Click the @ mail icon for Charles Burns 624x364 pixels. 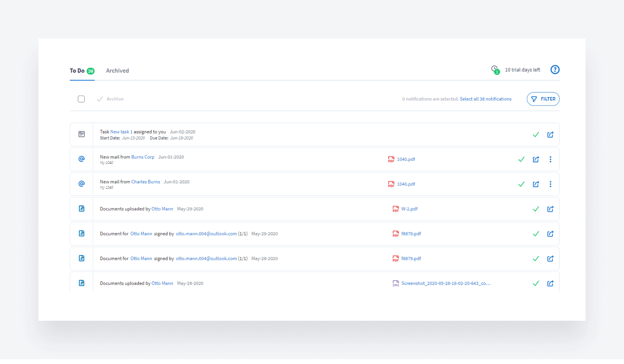(81, 184)
